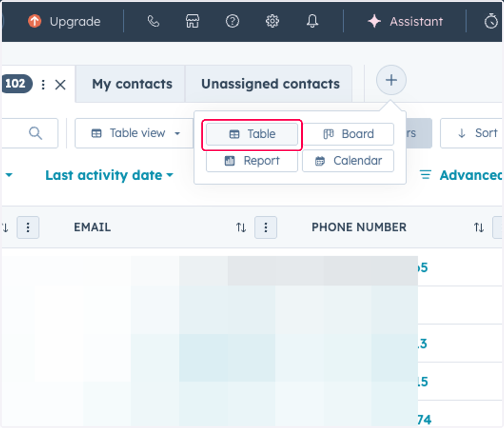Image resolution: width=504 pixels, height=428 pixels.
Task: Open options menu left of EMAIL header
Action: [28, 228]
